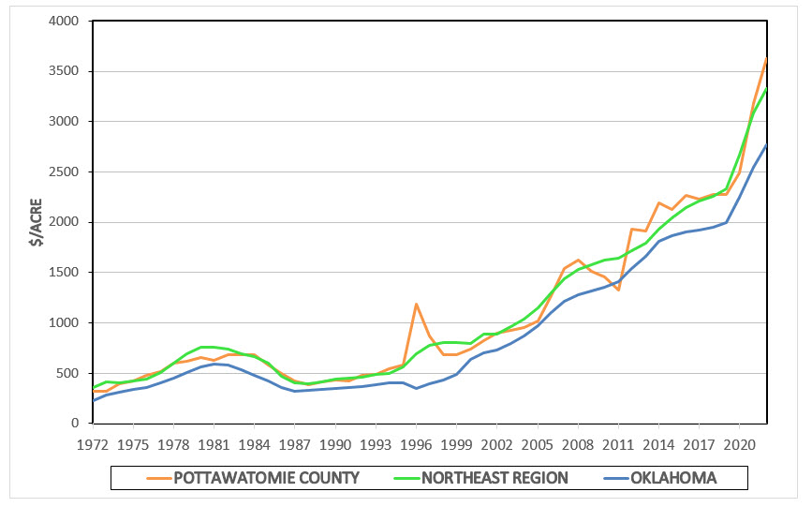This screenshot has height=507, width=812.
Task: Click the blue Oklahoma line's right endpoint
Action: 767,145
